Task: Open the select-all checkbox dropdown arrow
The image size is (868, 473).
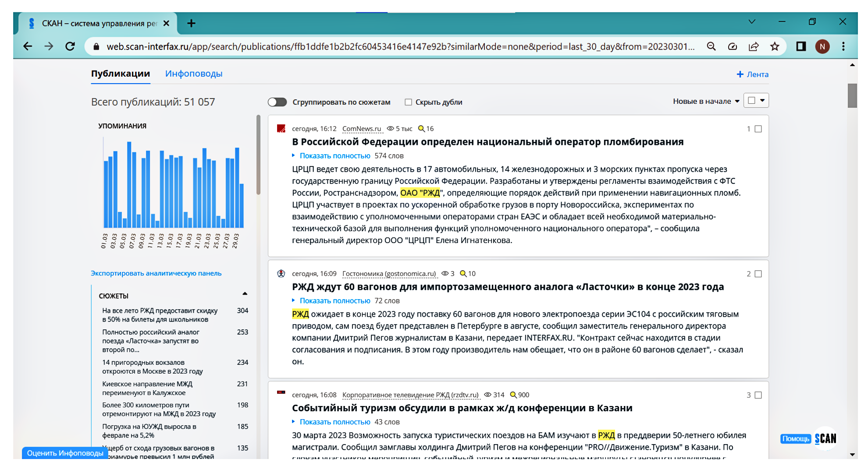Action: (762, 100)
